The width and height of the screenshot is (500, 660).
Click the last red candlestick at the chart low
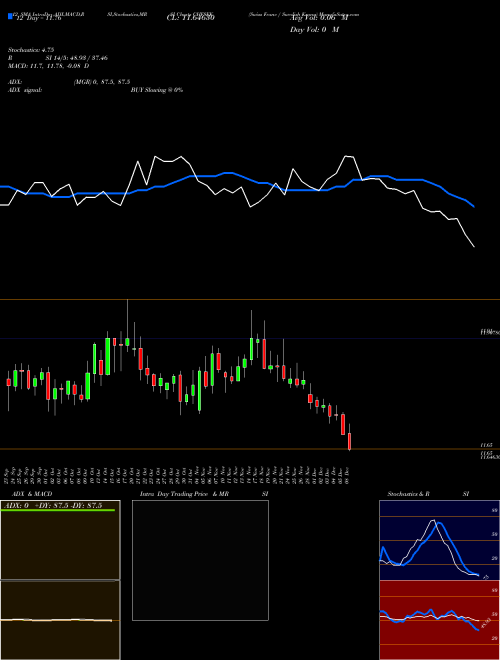point(349,441)
